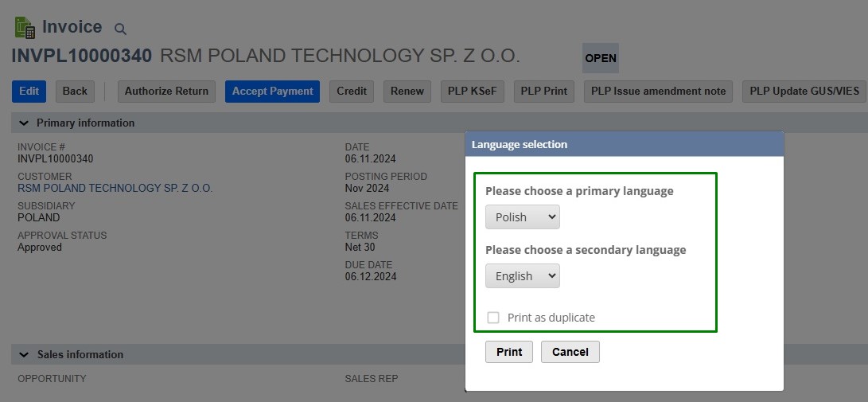Click the PLP KSeF button
Image resolution: width=868 pixels, height=402 pixels.
[x=472, y=92]
